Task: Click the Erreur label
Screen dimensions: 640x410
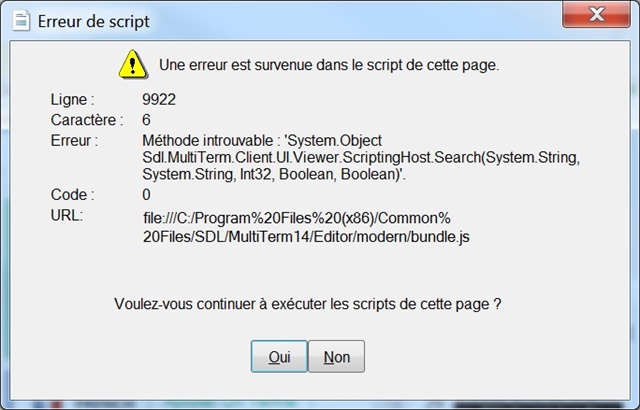Action: point(74,140)
